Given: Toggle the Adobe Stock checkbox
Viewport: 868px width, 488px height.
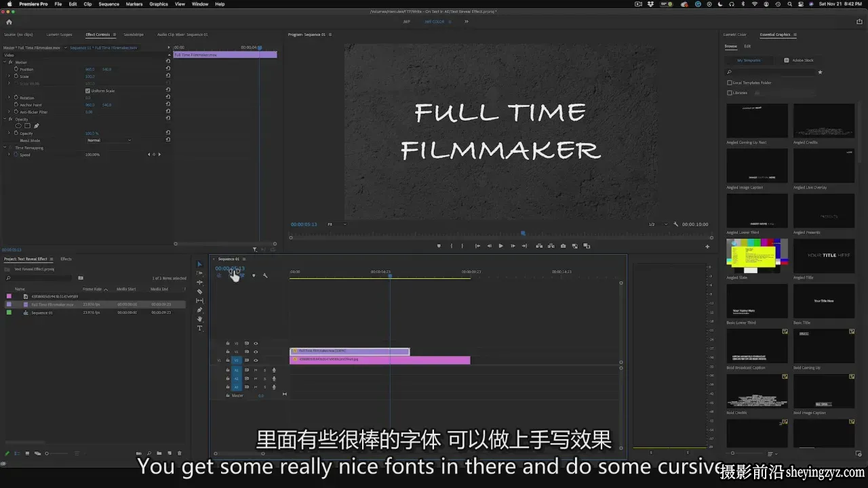Looking at the screenshot, I should pos(787,60).
